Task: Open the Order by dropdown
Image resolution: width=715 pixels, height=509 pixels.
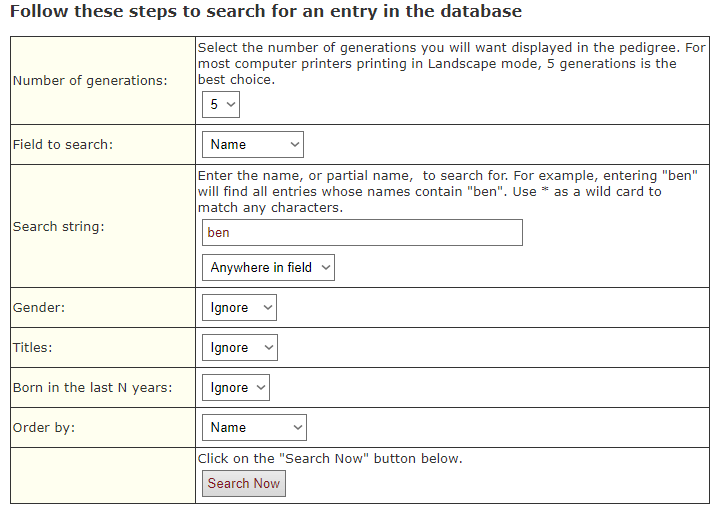Action: (x=254, y=428)
